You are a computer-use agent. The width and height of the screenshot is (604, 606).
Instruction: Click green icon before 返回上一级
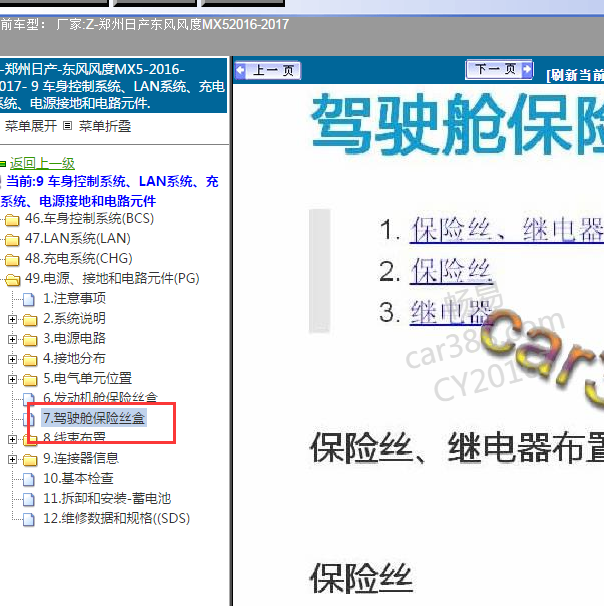(3, 164)
